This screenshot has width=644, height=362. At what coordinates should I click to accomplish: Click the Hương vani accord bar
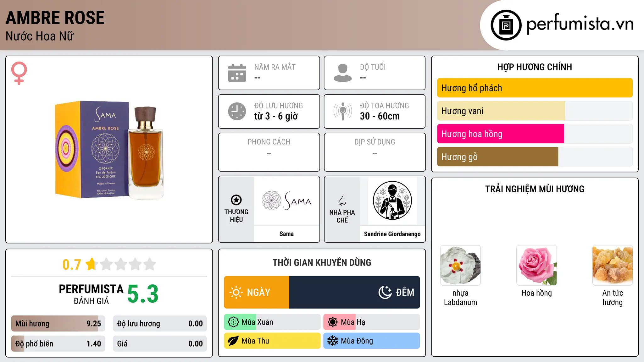pyautogui.click(x=535, y=111)
